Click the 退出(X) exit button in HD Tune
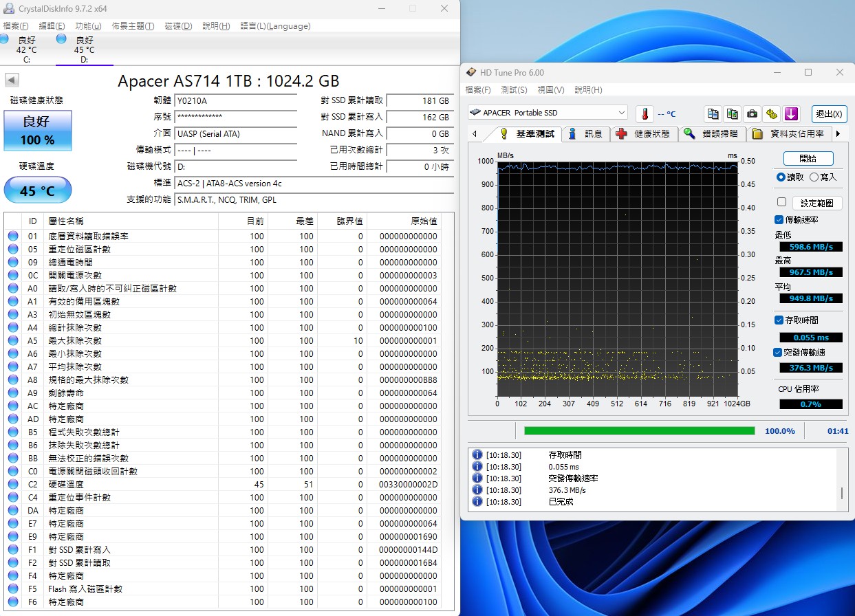This screenshot has height=616, width=855. 828,114
